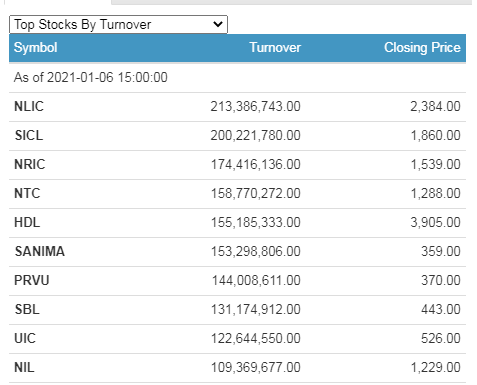This screenshot has height=385, width=477.
Task: Open the NTC stock symbol link
Action: point(27,194)
